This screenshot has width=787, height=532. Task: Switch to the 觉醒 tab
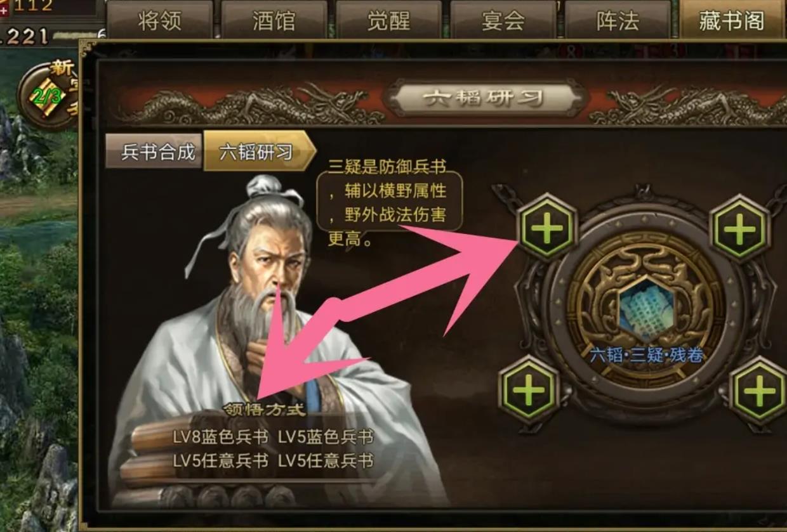(388, 20)
